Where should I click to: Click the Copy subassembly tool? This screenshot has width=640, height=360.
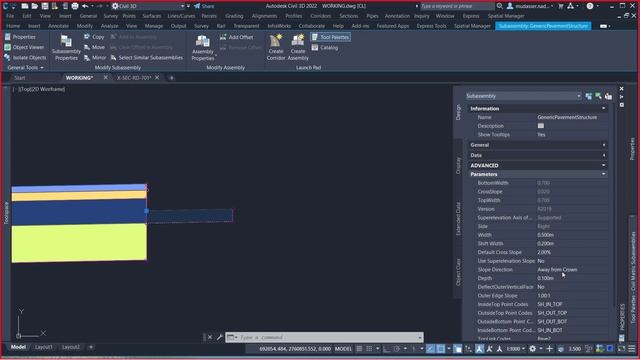[x=94, y=37]
